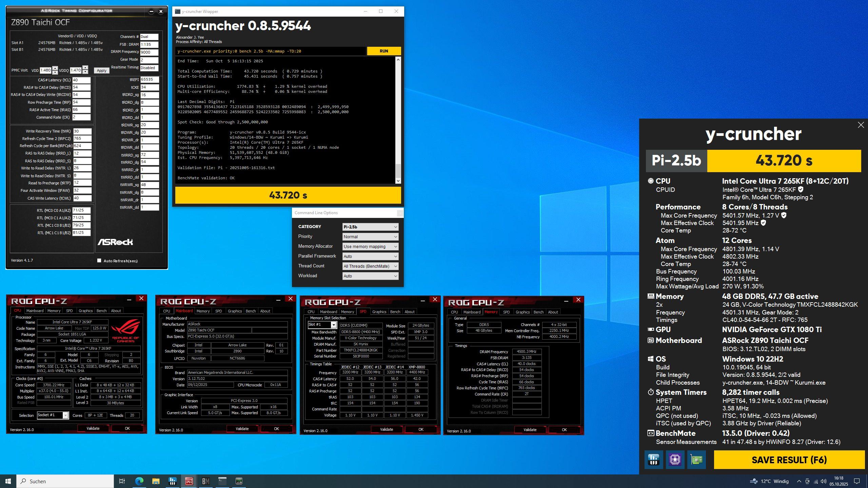Screen dimensions: 868x488
Task: Enable the Auto Refresh checkbox
Action: pos(99,261)
